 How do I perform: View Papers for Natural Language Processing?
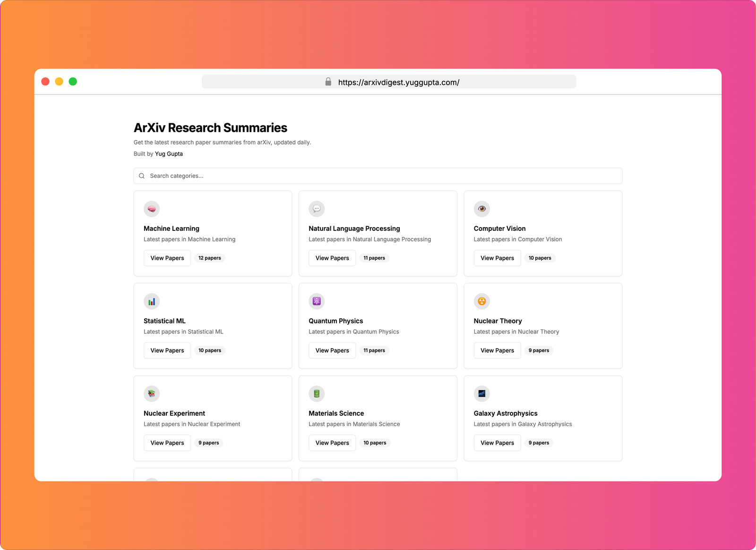pos(332,258)
